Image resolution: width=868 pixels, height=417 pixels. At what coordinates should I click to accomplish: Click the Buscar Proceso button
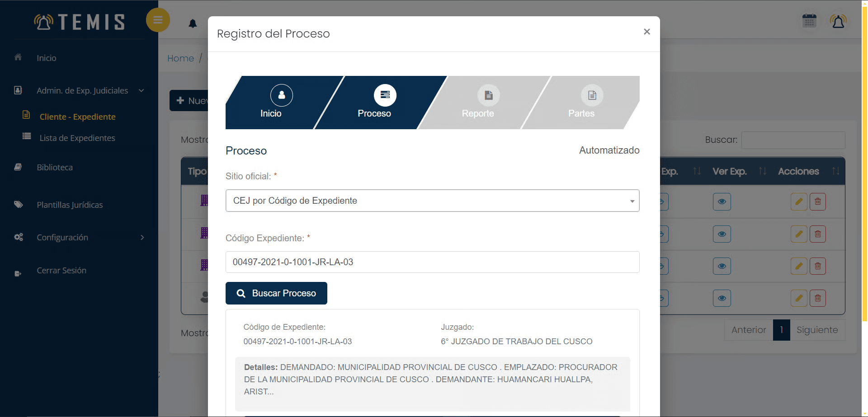point(276,293)
